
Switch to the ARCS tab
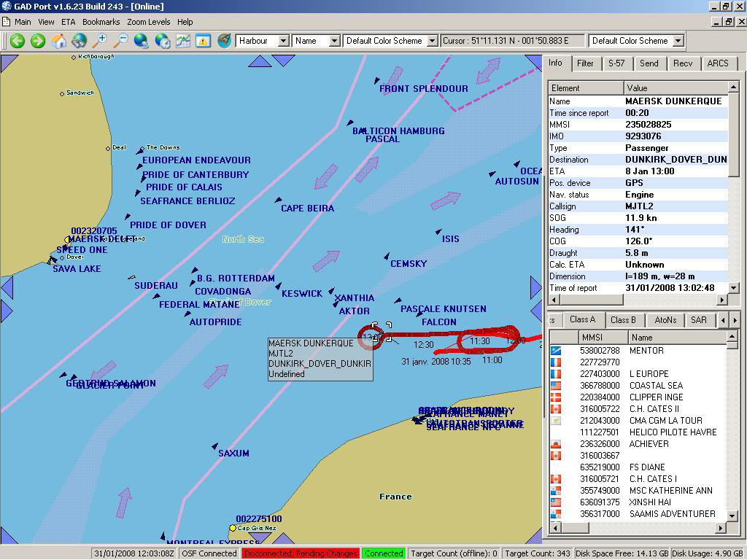[718, 63]
